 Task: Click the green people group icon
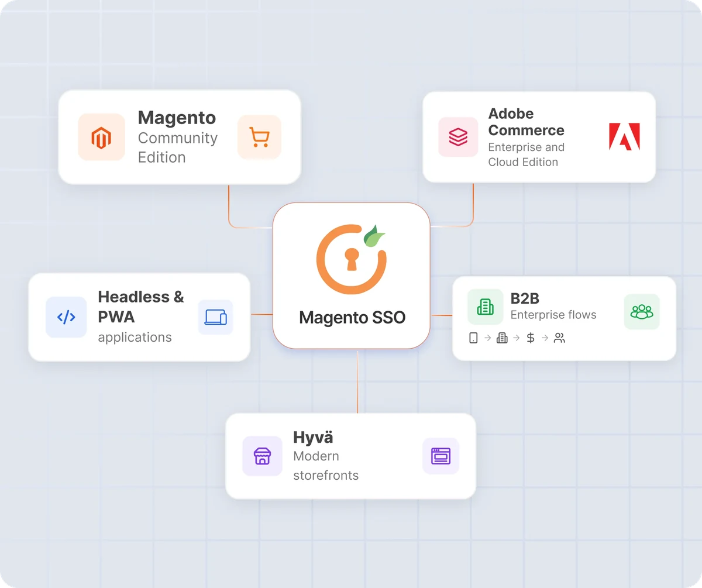(642, 311)
